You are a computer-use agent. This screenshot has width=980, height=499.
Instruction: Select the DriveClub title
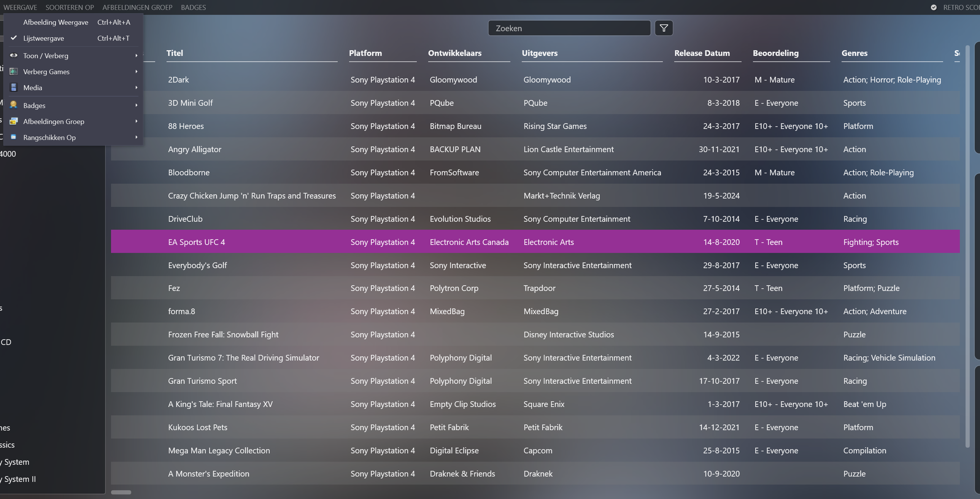(x=185, y=219)
